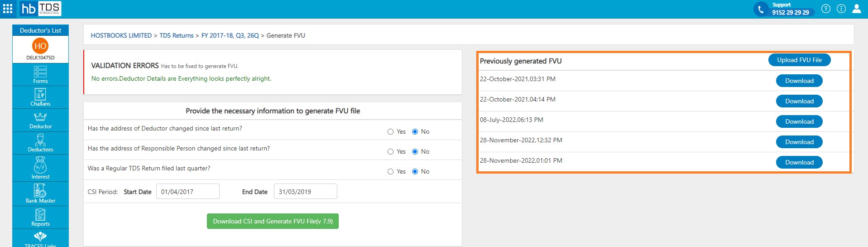Select Yes for Responsible Person address changed
Image resolution: width=868 pixels, height=247 pixels.
[x=390, y=152]
